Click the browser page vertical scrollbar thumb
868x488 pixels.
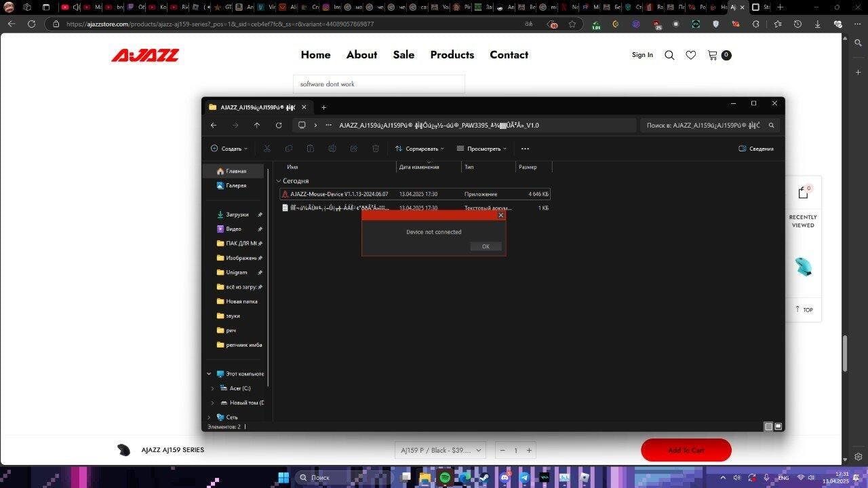pyautogui.click(x=845, y=353)
